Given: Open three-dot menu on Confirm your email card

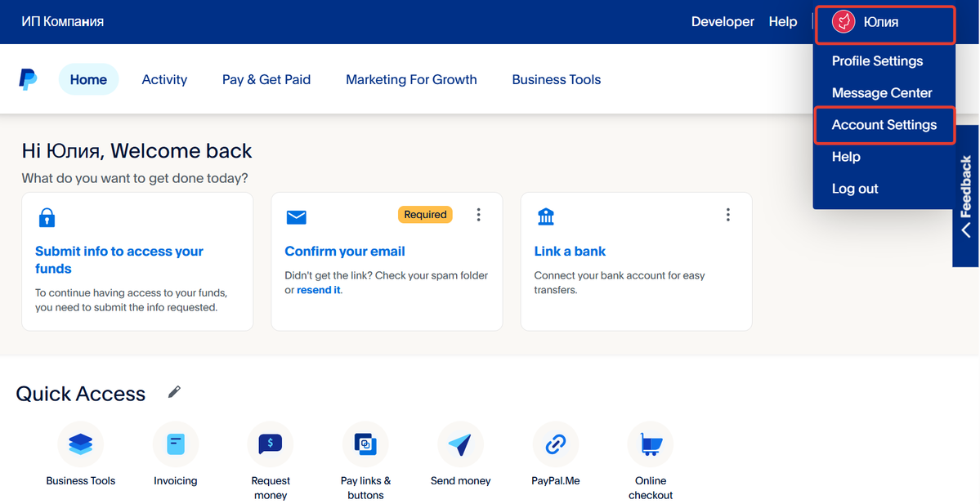Looking at the screenshot, I should point(479,215).
